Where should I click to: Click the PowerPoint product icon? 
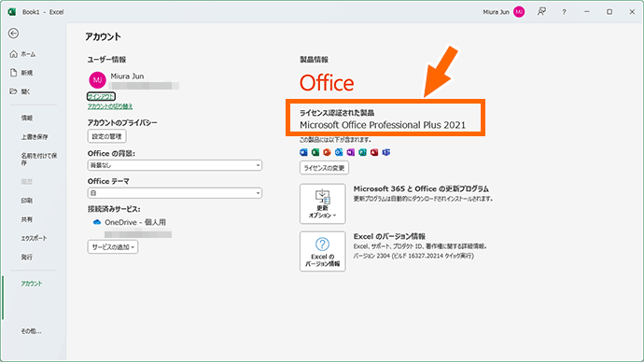(327, 152)
